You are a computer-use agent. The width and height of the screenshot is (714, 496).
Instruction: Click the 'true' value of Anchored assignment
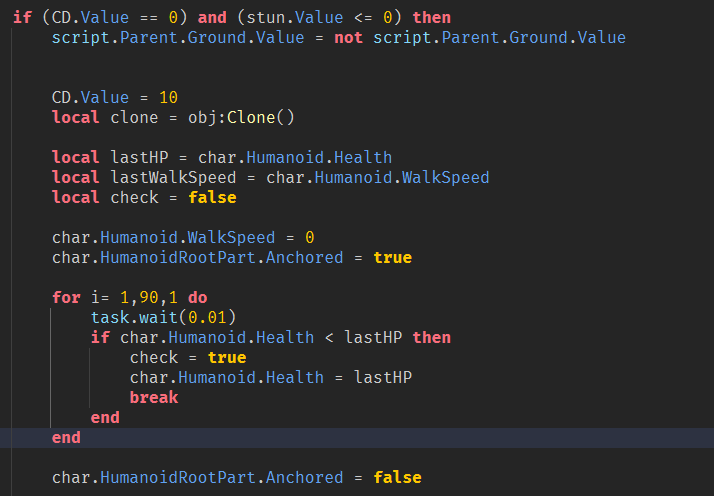click(392, 257)
